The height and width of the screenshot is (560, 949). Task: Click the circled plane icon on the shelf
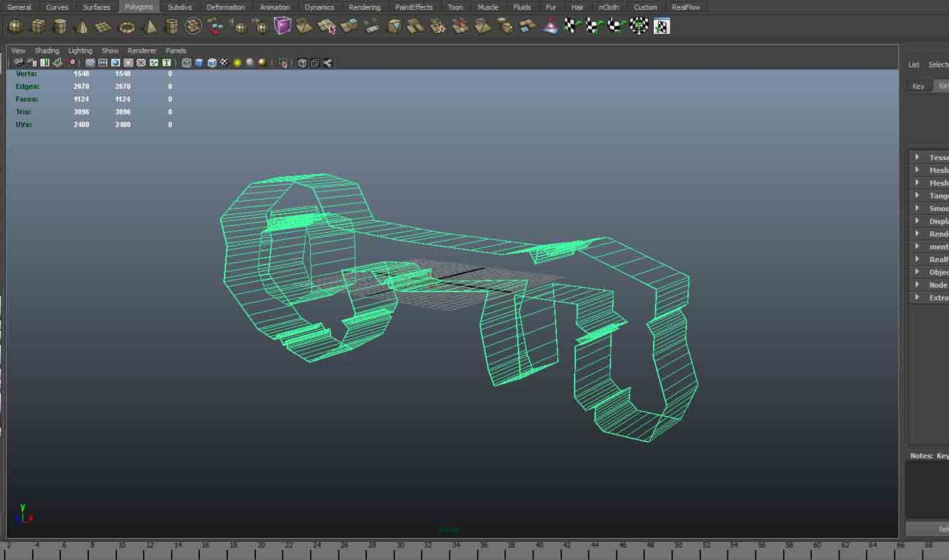(x=194, y=26)
